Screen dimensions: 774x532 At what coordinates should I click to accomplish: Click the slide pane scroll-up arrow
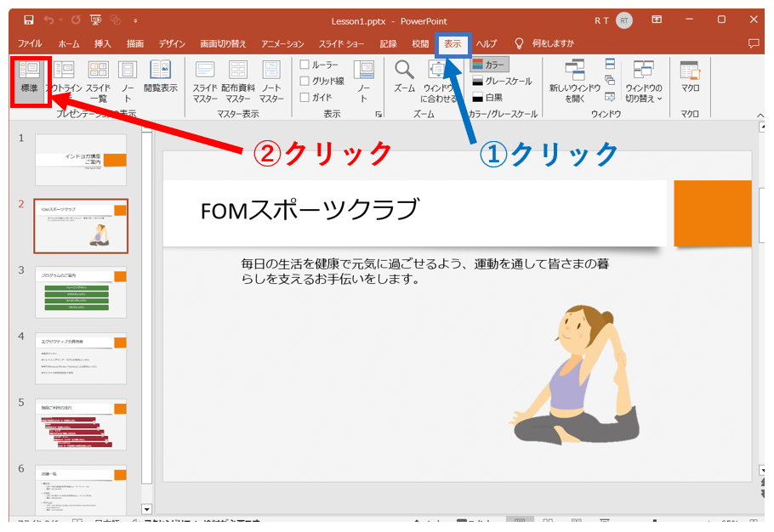(761, 127)
